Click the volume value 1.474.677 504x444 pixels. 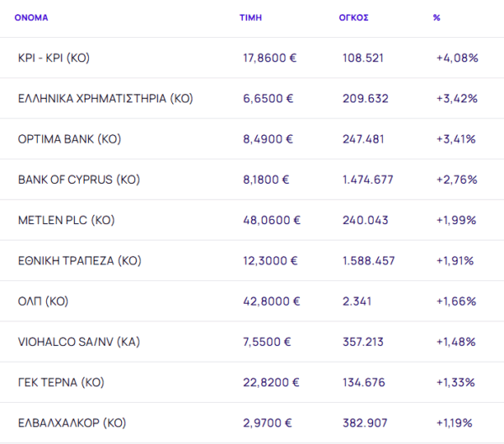pos(368,180)
